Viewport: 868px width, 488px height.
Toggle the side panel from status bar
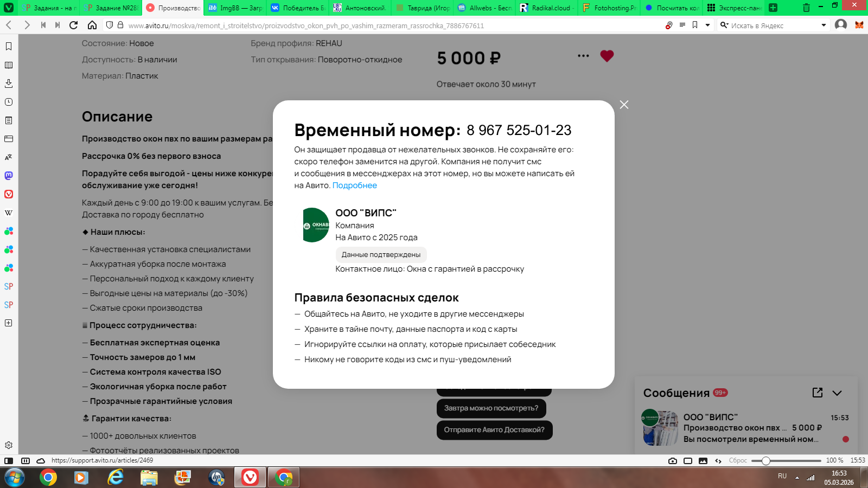(9, 461)
